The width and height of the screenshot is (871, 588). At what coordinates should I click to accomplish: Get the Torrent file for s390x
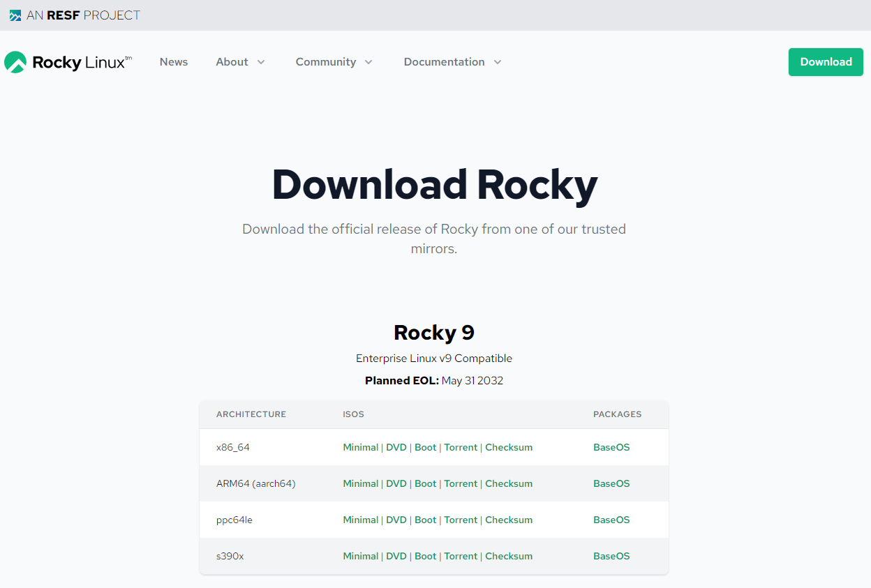tap(461, 556)
